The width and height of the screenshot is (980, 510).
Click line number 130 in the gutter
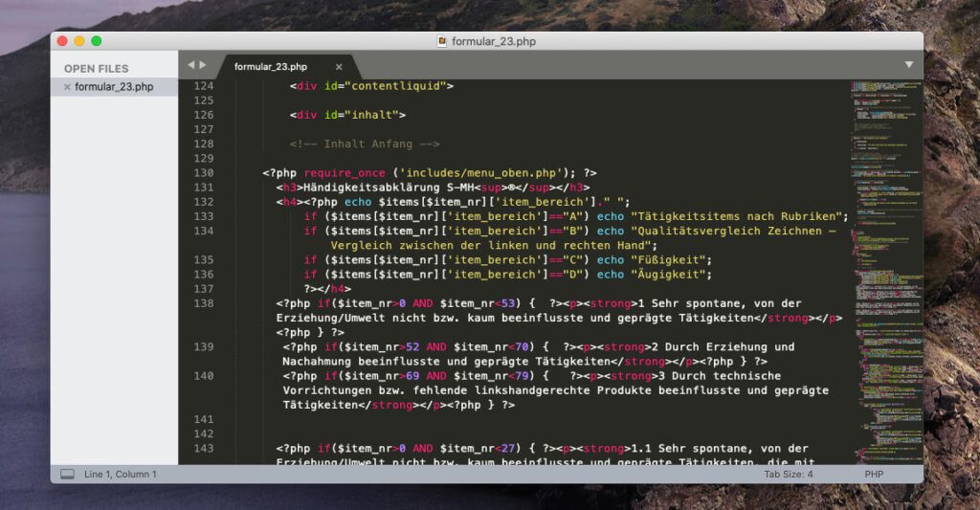(204, 173)
